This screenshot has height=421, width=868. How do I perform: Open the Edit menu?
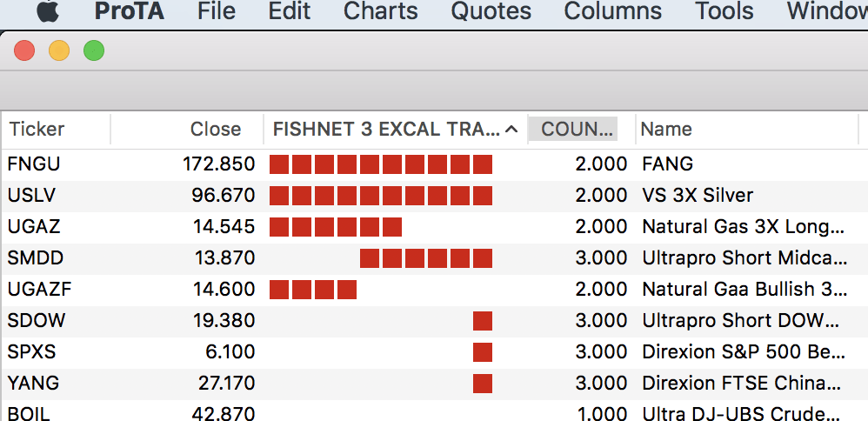(289, 11)
